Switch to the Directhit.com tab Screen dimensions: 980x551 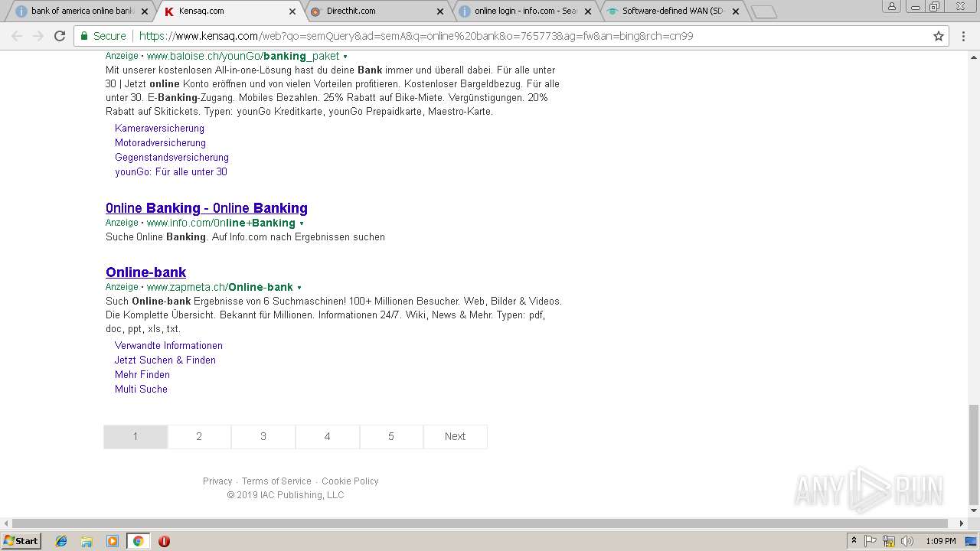pyautogui.click(x=375, y=11)
